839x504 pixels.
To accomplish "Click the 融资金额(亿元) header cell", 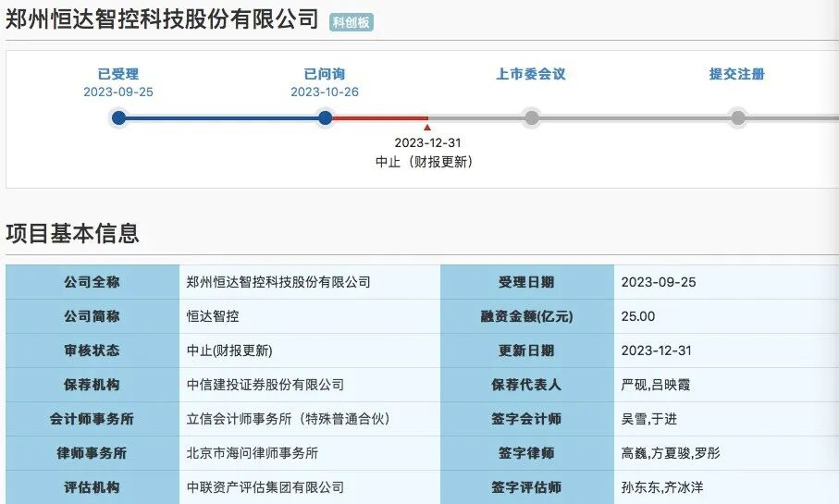I will pos(526,316).
